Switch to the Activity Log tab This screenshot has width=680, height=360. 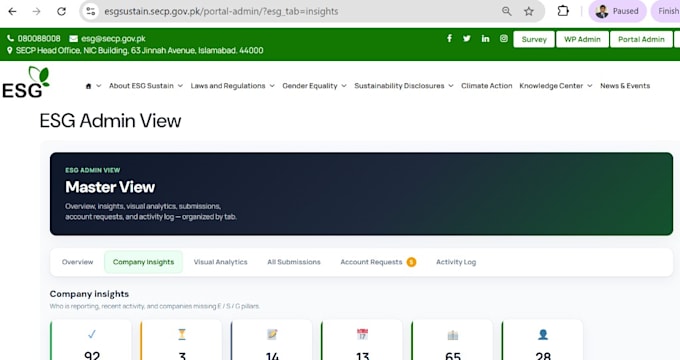pyautogui.click(x=456, y=262)
